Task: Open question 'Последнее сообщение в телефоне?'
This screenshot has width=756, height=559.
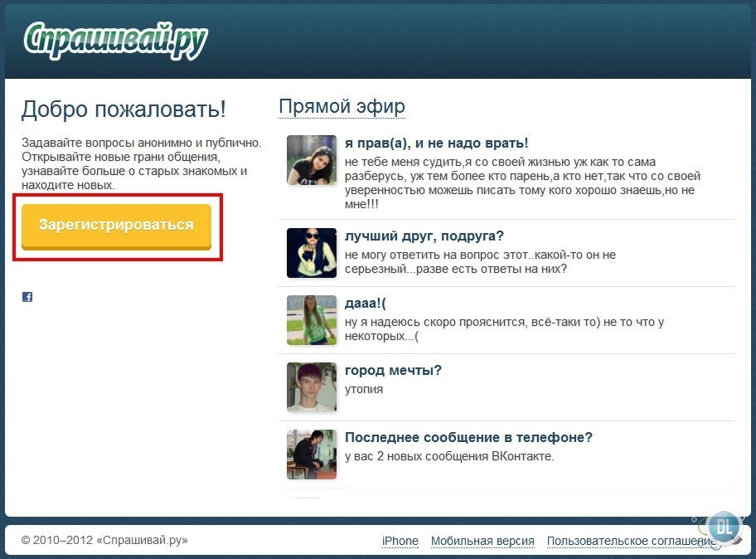Action: click(x=468, y=437)
